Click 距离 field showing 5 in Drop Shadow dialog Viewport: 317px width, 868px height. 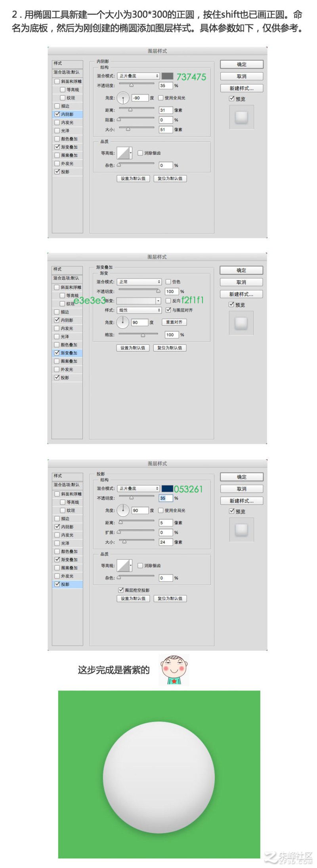pyautogui.click(x=166, y=523)
